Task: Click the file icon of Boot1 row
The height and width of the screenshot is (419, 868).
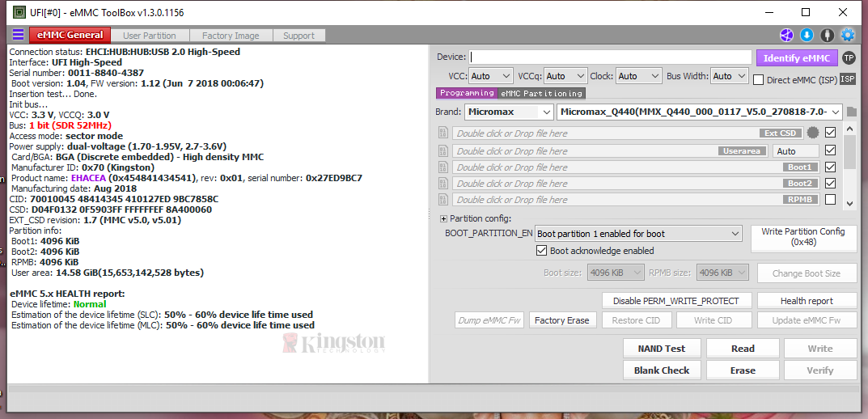Action: 442,167
